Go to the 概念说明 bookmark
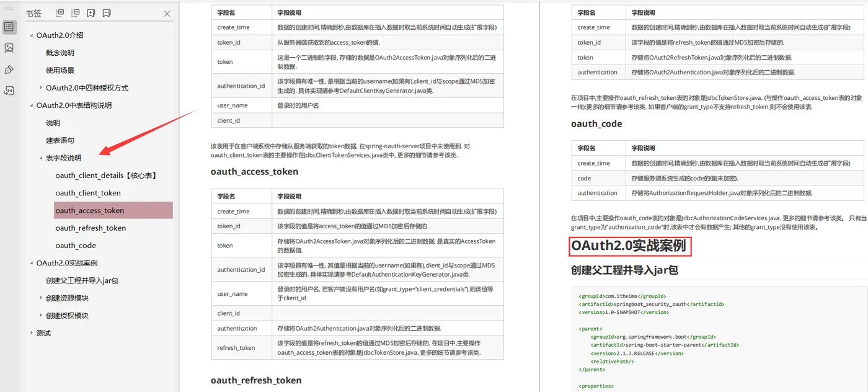Image resolution: width=868 pixels, height=392 pixels. [60, 53]
